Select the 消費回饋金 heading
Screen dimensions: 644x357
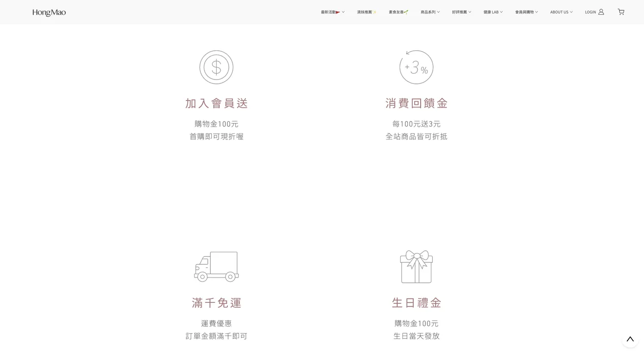[x=416, y=103]
